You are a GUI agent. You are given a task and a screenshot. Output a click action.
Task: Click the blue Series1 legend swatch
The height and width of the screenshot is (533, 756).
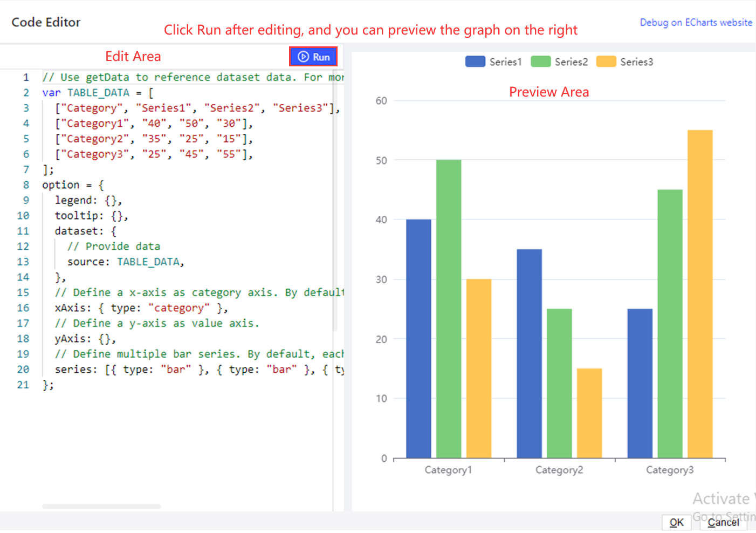point(475,62)
